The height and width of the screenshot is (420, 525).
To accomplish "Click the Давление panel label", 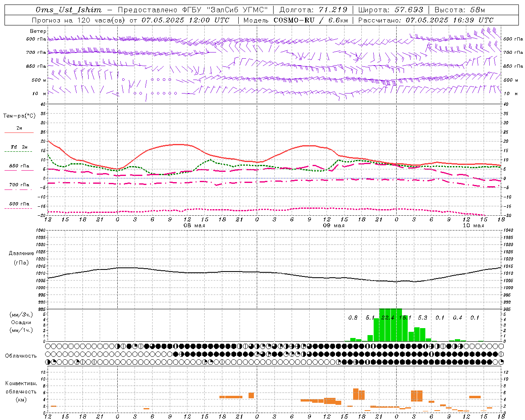I will click(21, 253).
